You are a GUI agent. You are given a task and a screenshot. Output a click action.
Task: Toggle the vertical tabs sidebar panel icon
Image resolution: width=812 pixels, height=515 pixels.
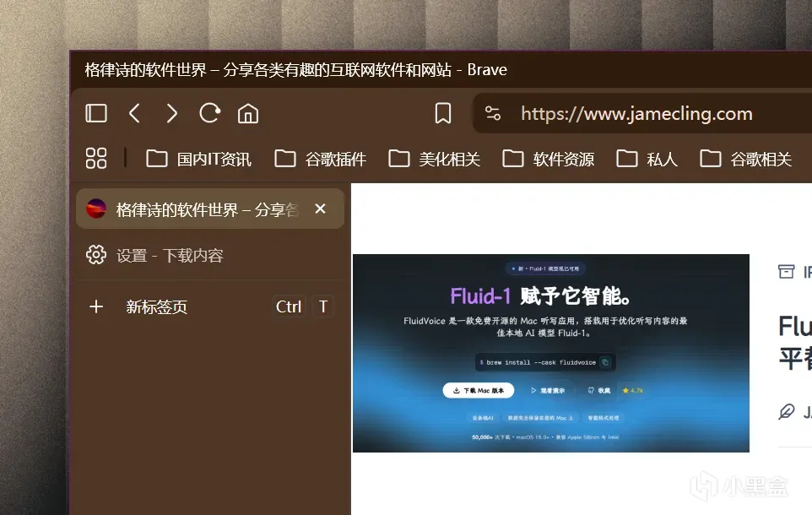click(x=96, y=113)
